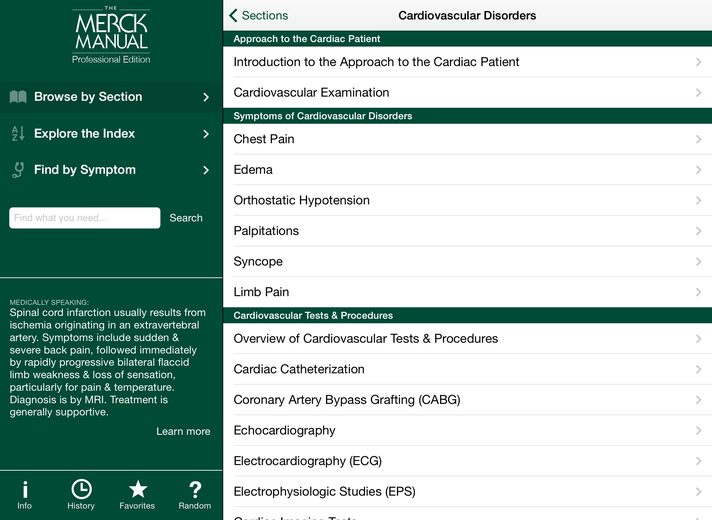Click the chevron on Coronary Artery Bypass Grafting row

point(698,400)
